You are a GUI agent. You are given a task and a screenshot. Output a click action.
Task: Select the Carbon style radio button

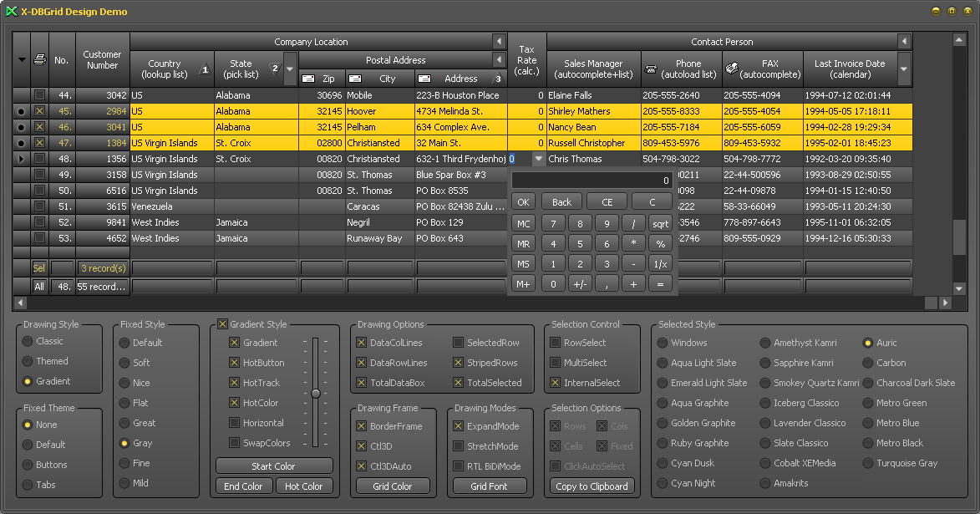[868, 363]
